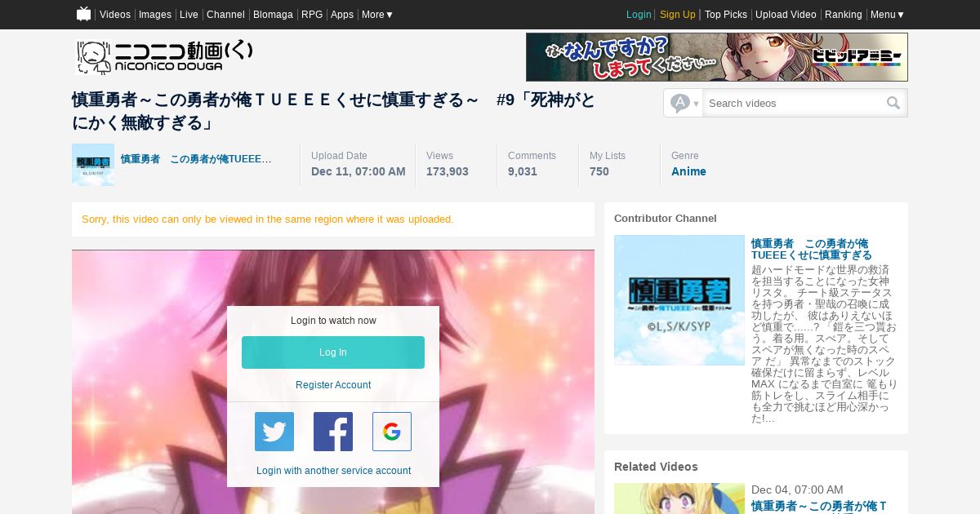
Task: Click the Contributor Channel thumbnail image
Action: point(679,300)
